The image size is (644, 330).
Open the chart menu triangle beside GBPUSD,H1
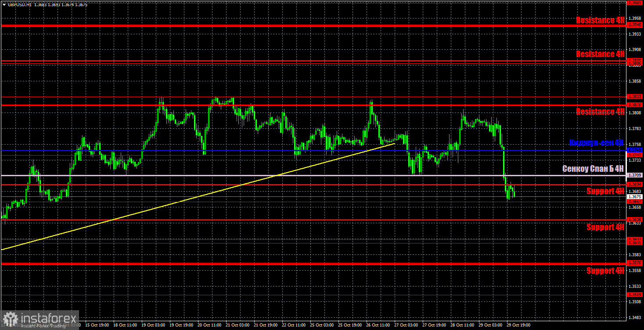click(4, 5)
